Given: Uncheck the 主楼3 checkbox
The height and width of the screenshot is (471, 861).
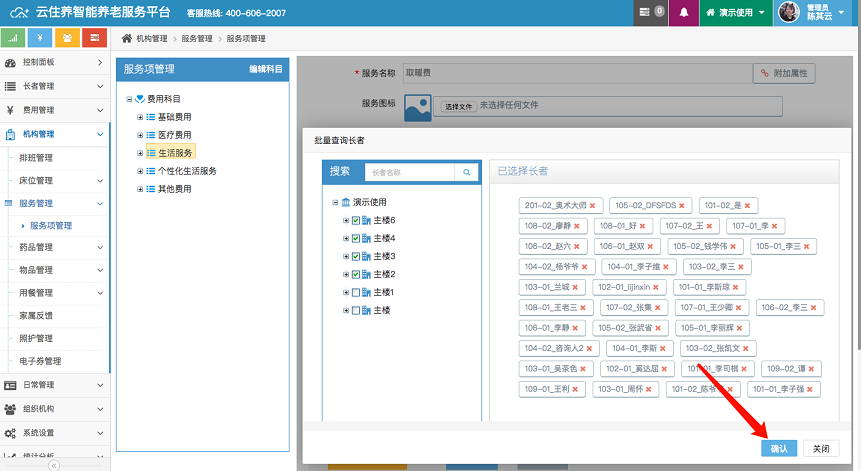Looking at the screenshot, I should point(355,256).
